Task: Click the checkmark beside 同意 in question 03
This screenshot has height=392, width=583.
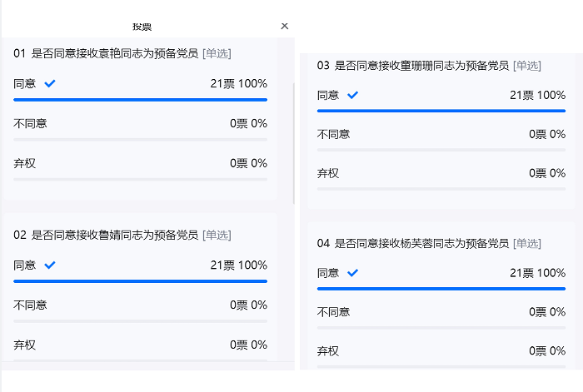Action: [x=353, y=95]
